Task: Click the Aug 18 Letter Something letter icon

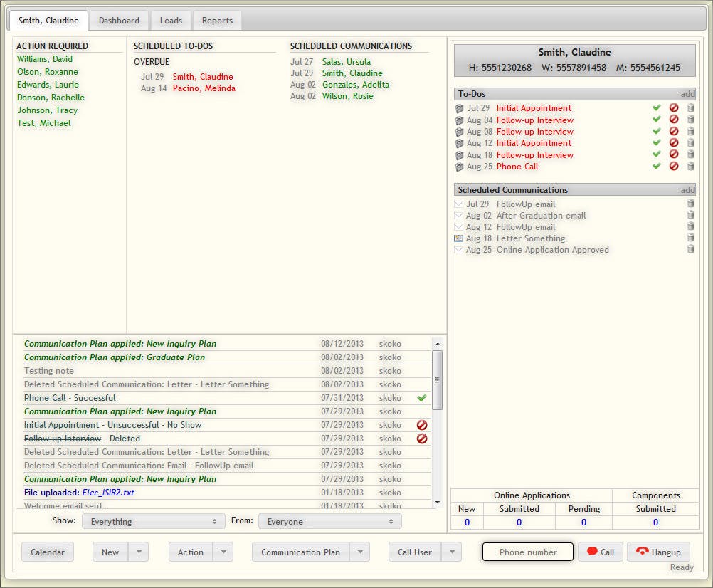Action: [459, 238]
